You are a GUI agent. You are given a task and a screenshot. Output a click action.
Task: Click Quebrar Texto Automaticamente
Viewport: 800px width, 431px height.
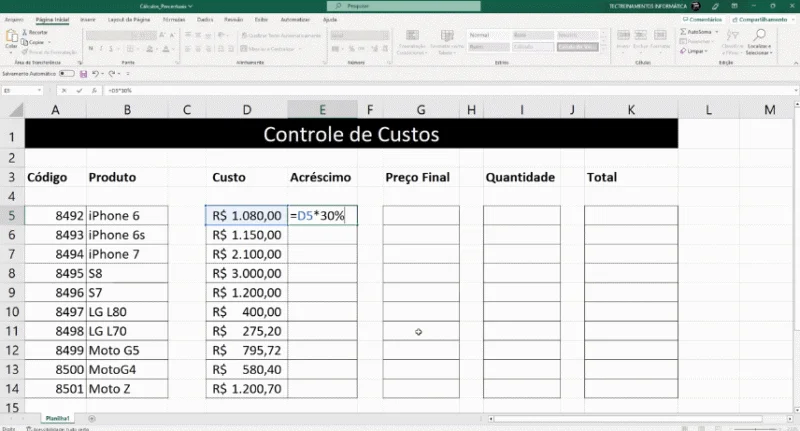(x=281, y=35)
